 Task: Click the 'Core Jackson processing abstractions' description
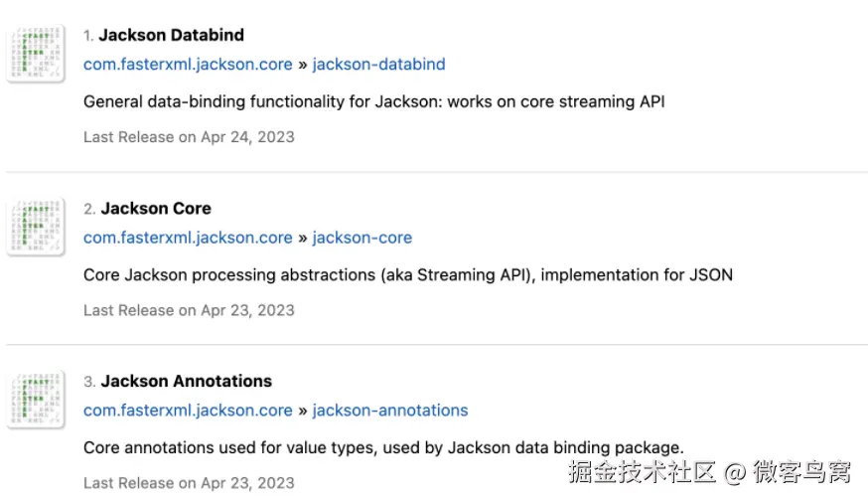click(407, 274)
